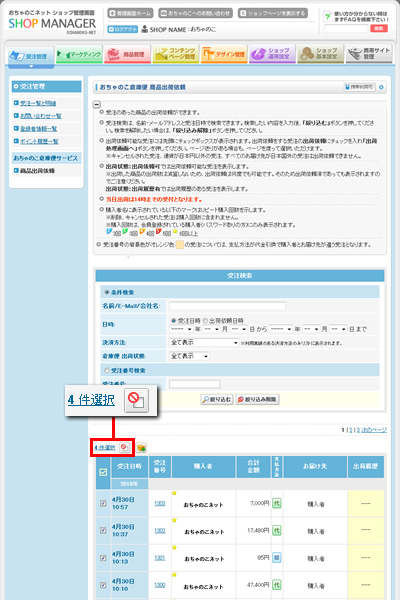Open the マーケティング tab
Screen dimensions: 400x600
[x=79, y=55]
